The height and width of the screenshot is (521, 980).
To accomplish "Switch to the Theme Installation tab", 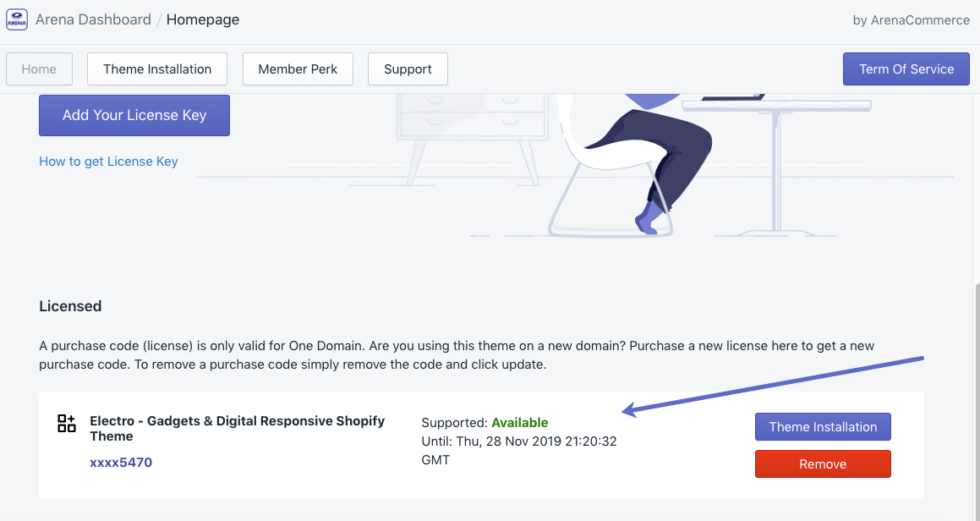I will (x=156, y=69).
